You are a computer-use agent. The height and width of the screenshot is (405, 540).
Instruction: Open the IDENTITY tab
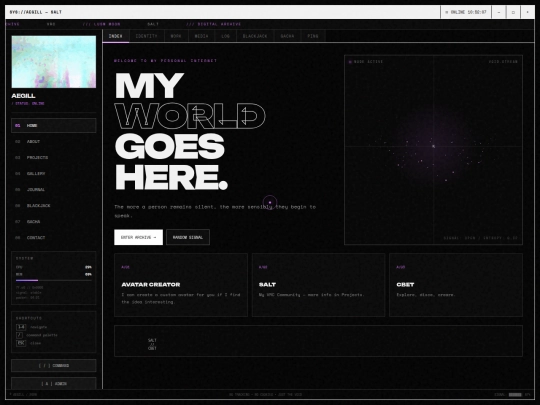[x=146, y=36]
